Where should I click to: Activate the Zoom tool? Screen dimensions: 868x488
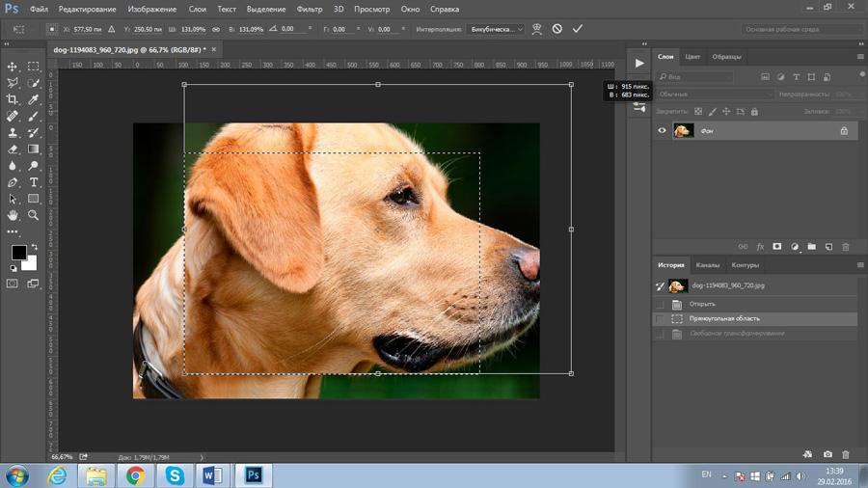pyautogui.click(x=34, y=215)
